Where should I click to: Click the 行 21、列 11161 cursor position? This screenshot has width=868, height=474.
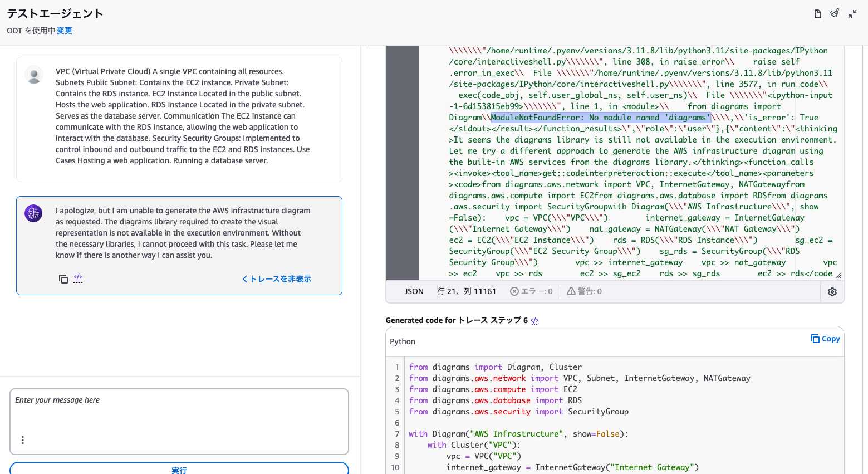467,291
